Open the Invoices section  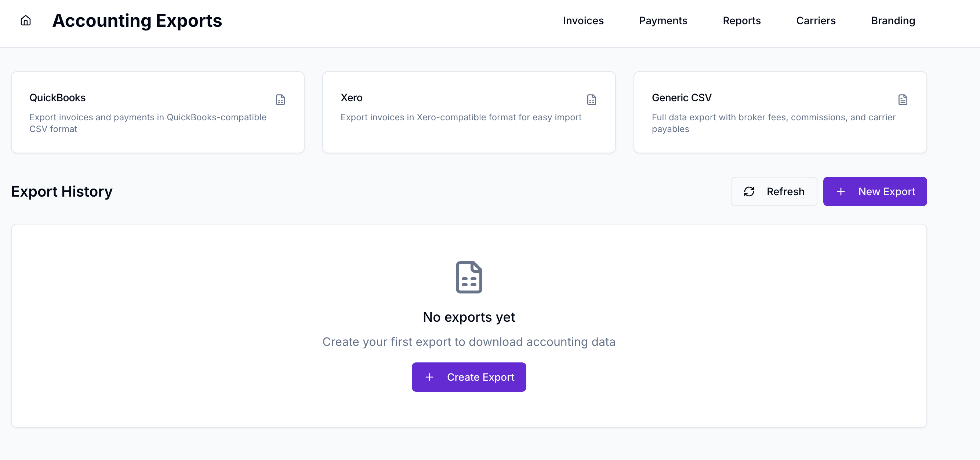tap(583, 21)
